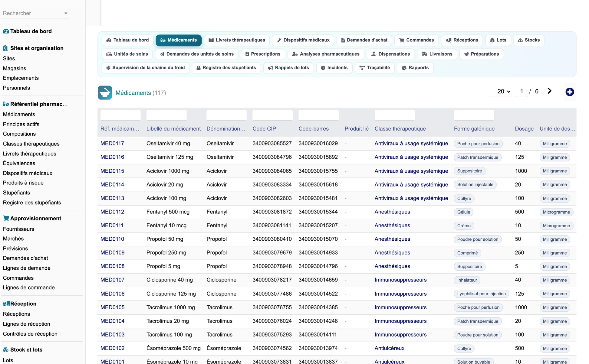Go to next page using chevron arrow
Viewport: 589px width, 364px height.
click(x=549, y=91)
